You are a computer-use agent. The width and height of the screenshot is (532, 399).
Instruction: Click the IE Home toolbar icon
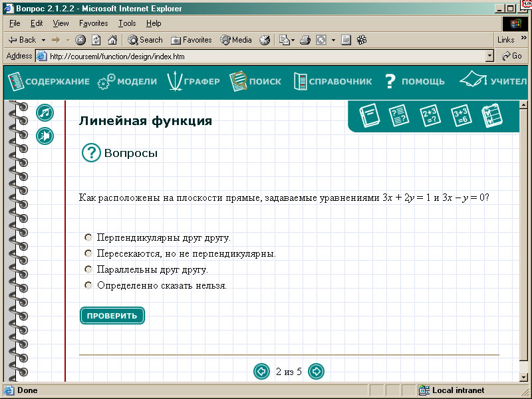pyautogui.click(x=112, y=40)
